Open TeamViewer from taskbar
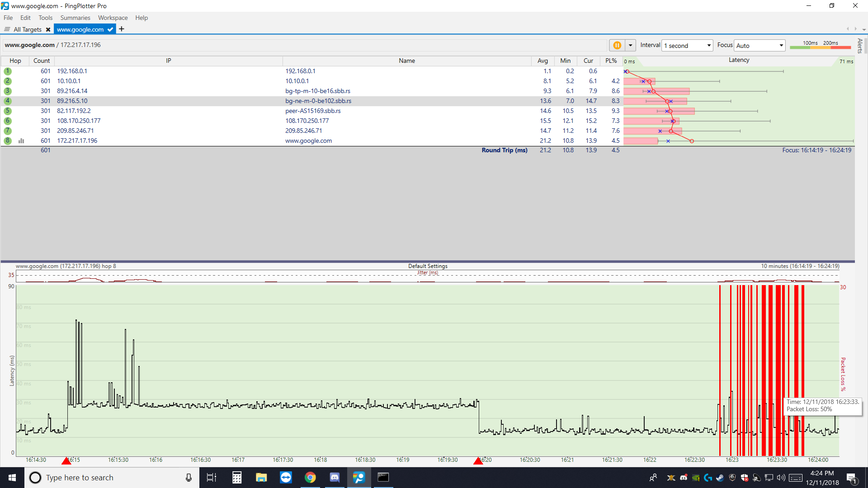Image resolution: width=868 pixels, height=488 pixels. 286,478
